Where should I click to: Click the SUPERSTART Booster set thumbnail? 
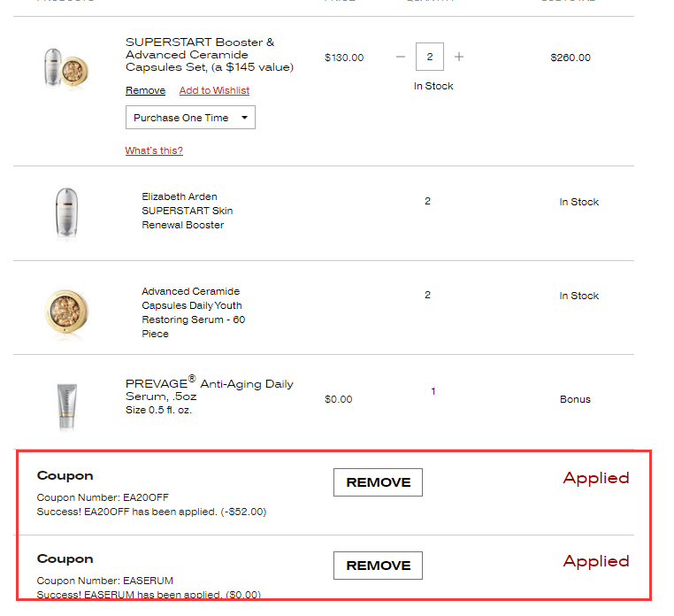[x=66, y=66]
